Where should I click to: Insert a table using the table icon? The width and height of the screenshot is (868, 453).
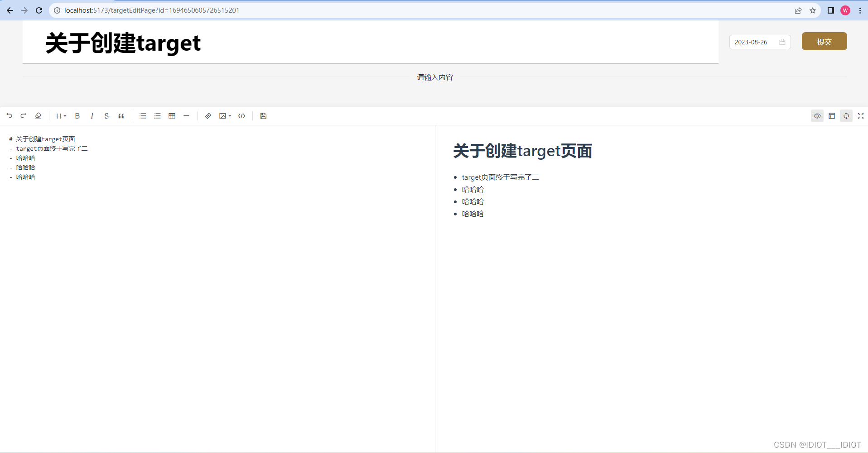[x=172, y=116]
